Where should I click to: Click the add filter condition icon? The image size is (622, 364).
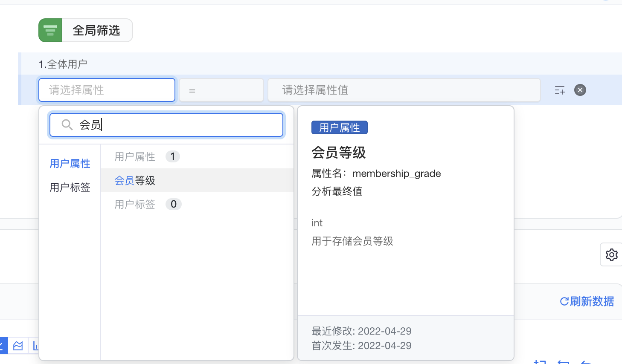(x=560, y=90)
